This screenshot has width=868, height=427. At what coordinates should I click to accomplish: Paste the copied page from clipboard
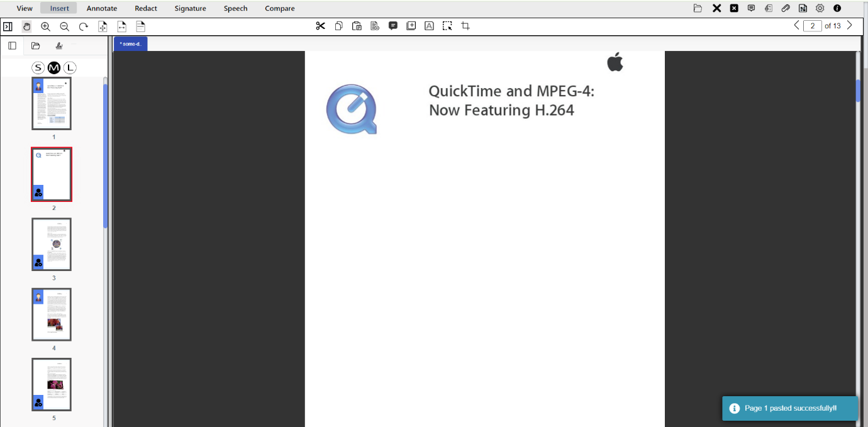coord(357,26)
